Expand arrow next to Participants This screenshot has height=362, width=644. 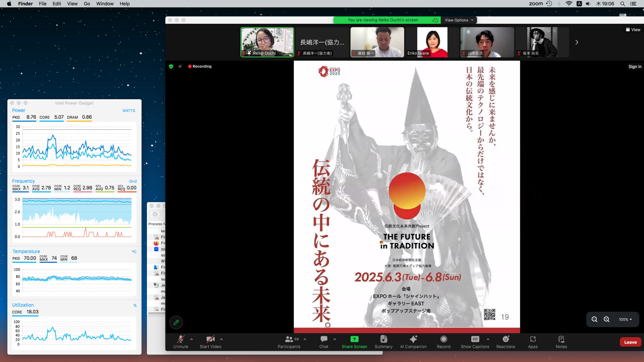pos(305,339)
